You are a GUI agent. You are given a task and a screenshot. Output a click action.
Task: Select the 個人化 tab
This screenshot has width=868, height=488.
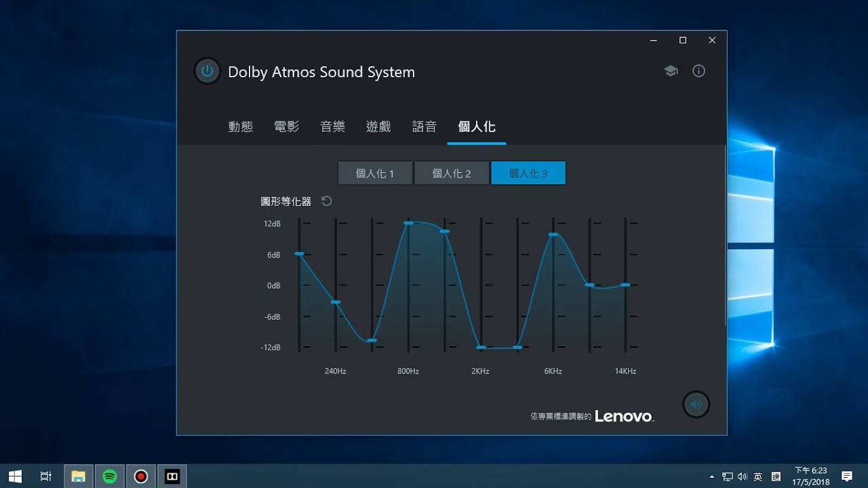click(x=477, y=127)
